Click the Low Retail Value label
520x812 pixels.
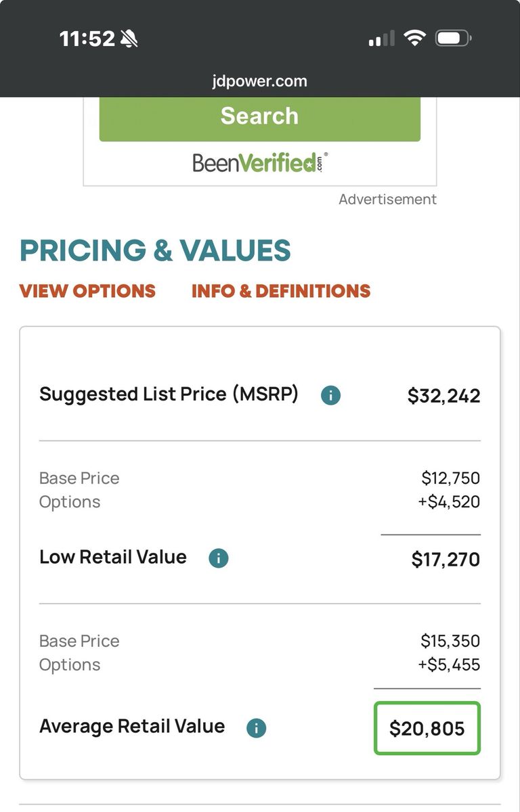[113, 557]
